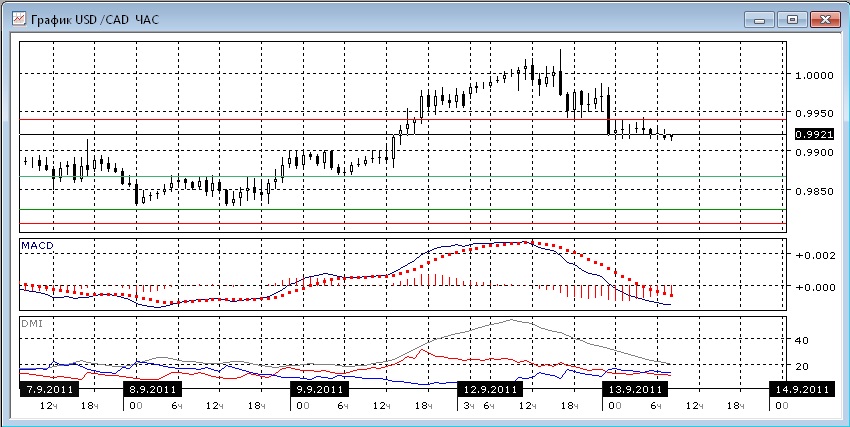
Task: Minimize the USD/CAD chart window
Action: click(759, 20)
